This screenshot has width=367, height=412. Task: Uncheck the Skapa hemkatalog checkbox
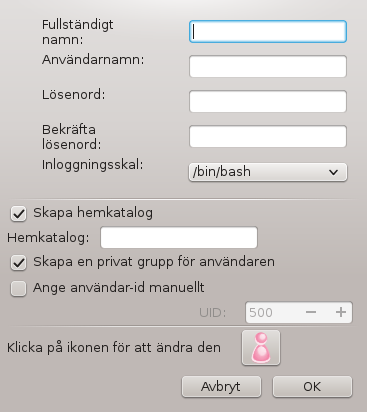(19, 213)
